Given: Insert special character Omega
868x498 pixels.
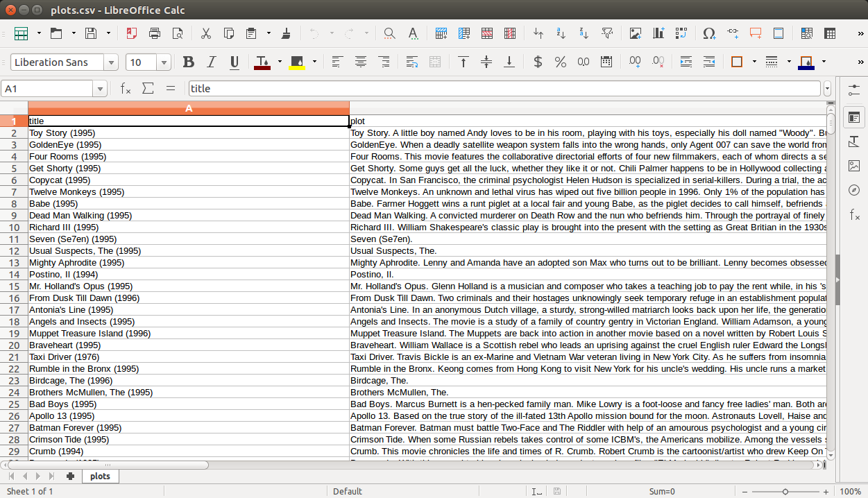Looking at the screenshot, I should [x=709, y=33].
